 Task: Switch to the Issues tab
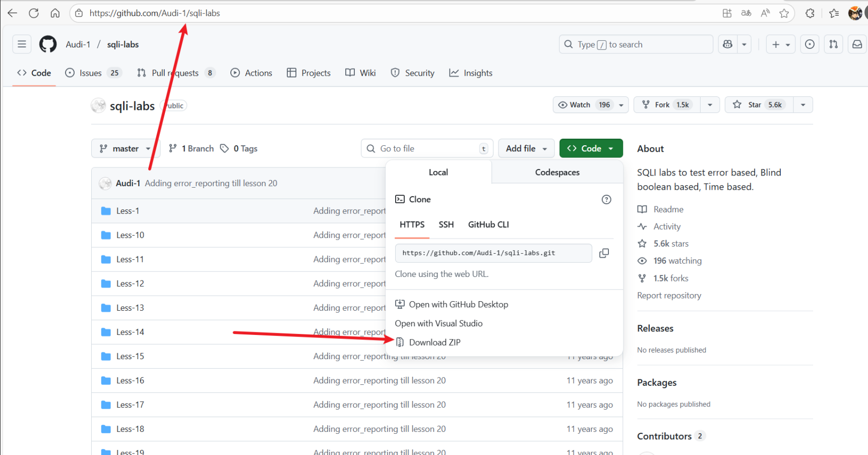(93, 73)
